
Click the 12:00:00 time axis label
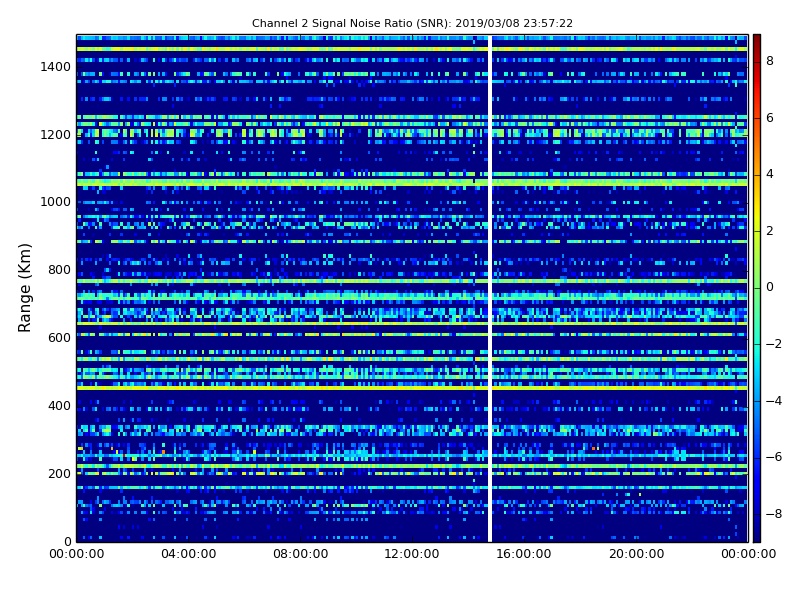[412, 554]
